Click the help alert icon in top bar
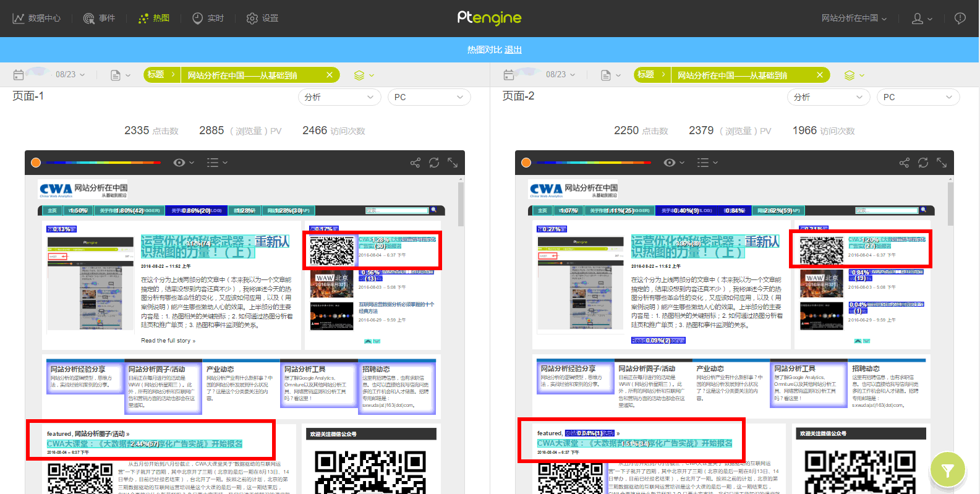This screenshot has width=980, height=494. 960,19
